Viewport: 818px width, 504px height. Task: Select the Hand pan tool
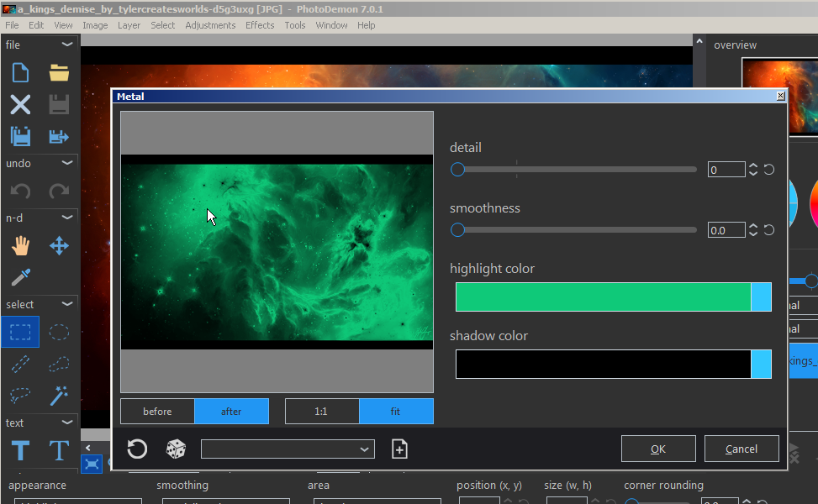(x=20, y=245)
